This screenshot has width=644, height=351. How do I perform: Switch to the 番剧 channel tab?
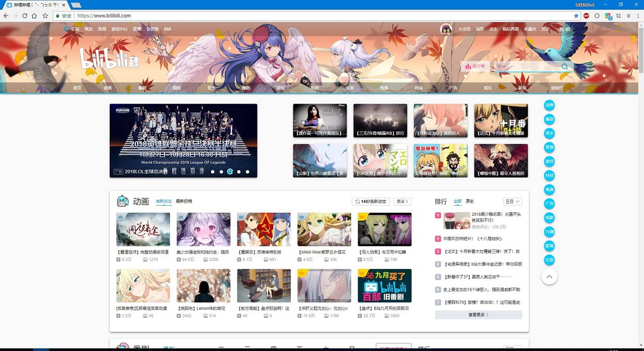[x=142, y=87]
